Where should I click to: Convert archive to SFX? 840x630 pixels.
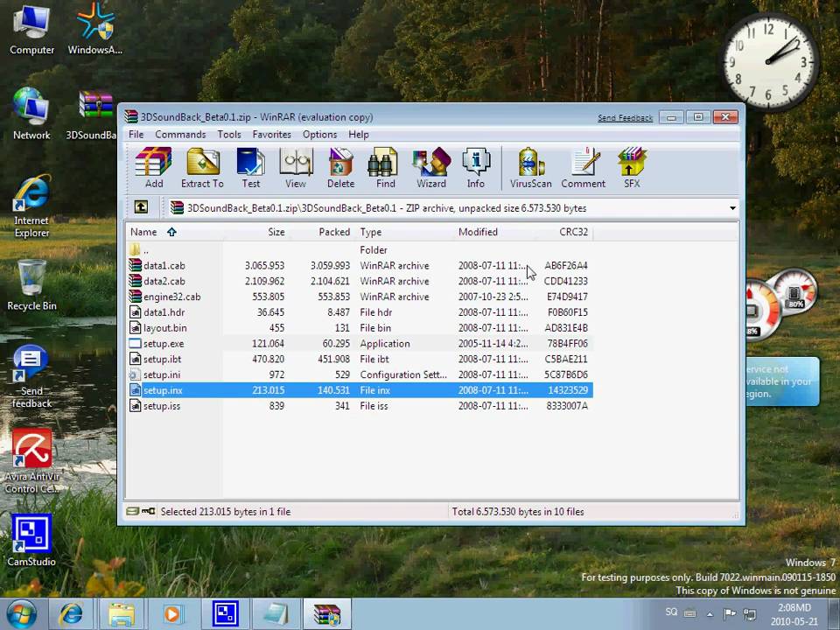[x=632, y=168]
